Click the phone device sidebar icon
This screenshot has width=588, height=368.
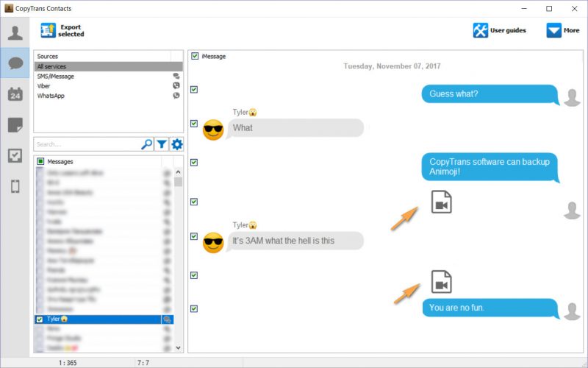point(15,186)
